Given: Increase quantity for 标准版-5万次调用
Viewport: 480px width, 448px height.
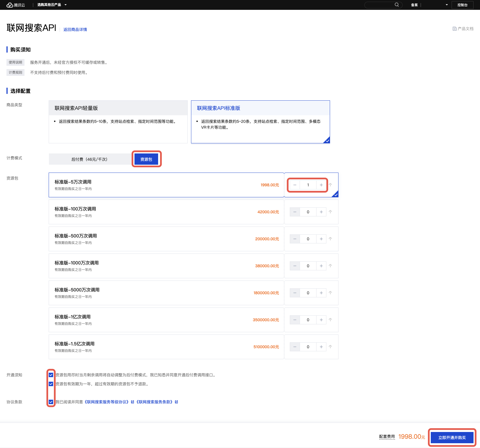Looking at the screenshot, I should coord(321,185).
